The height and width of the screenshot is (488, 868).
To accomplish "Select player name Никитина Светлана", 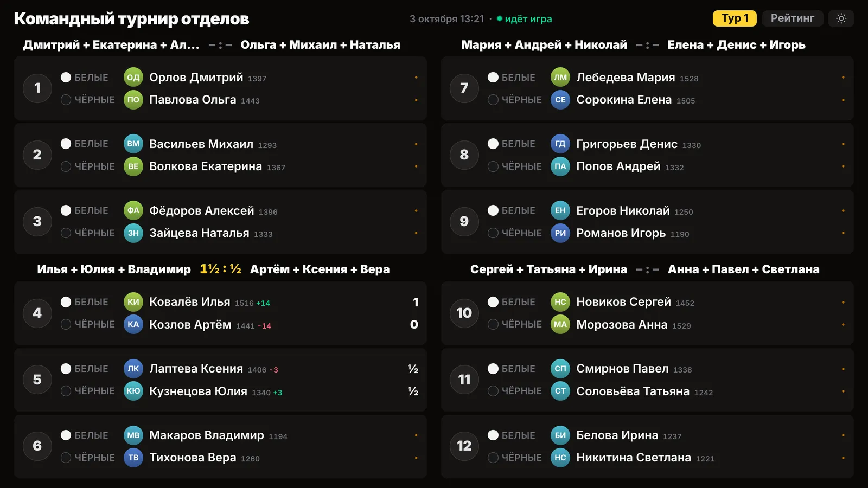I will point(634,458).
